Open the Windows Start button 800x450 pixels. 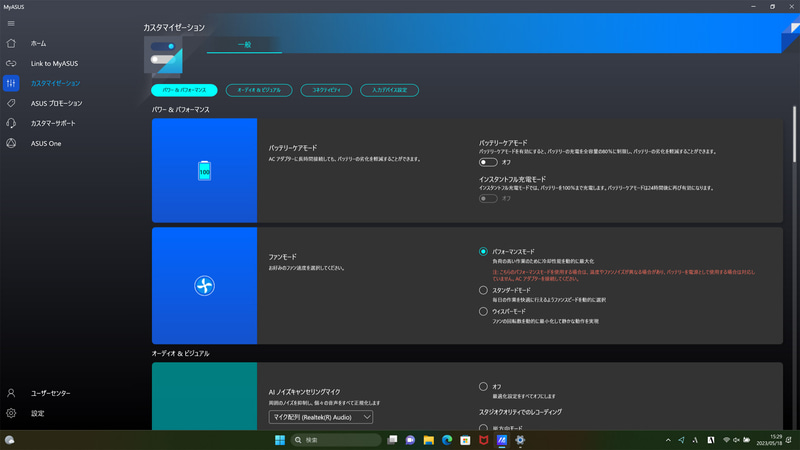pyautogui.click(x=280, y=440)
